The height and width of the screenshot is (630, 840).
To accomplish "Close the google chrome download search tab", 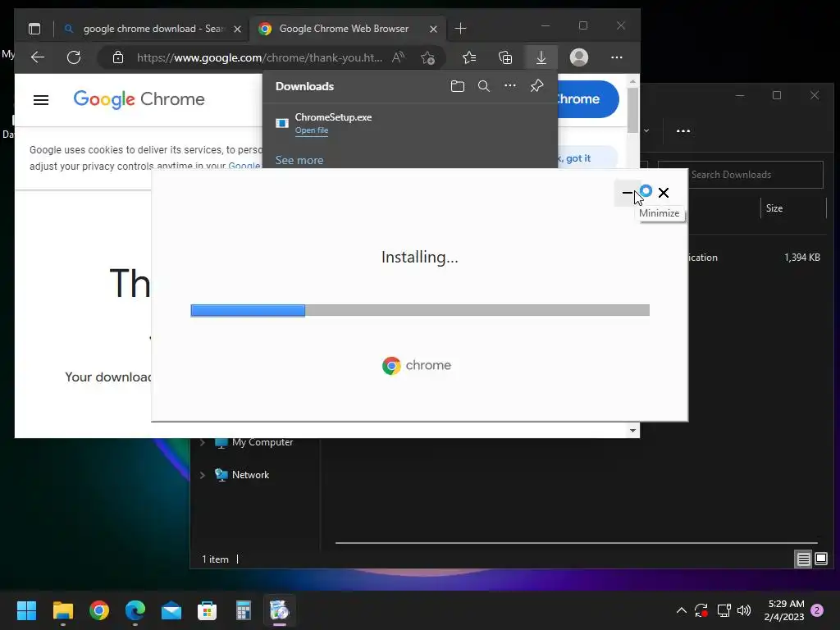I will (x=237, y=29).
